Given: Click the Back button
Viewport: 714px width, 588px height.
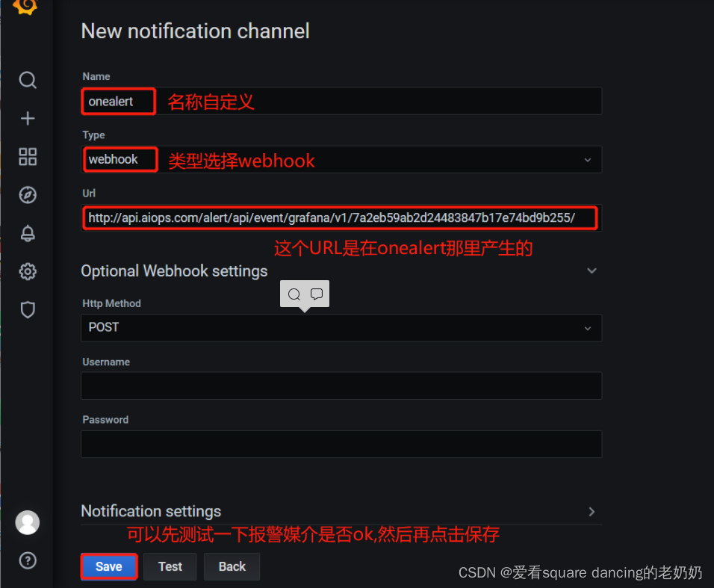Looking at the screenshot, I should [232, 566].
